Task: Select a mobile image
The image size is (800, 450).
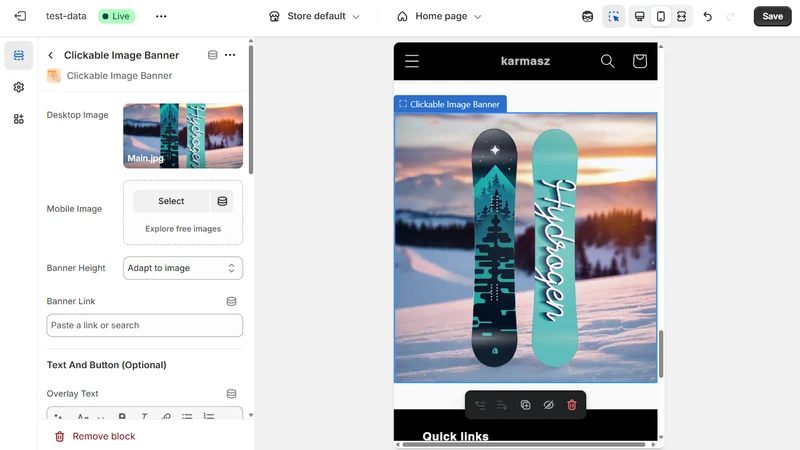Action: (171, 201)
